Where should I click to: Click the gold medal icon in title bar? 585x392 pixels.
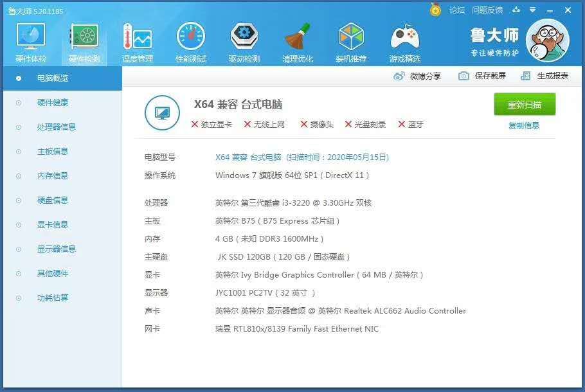point(435,10)
